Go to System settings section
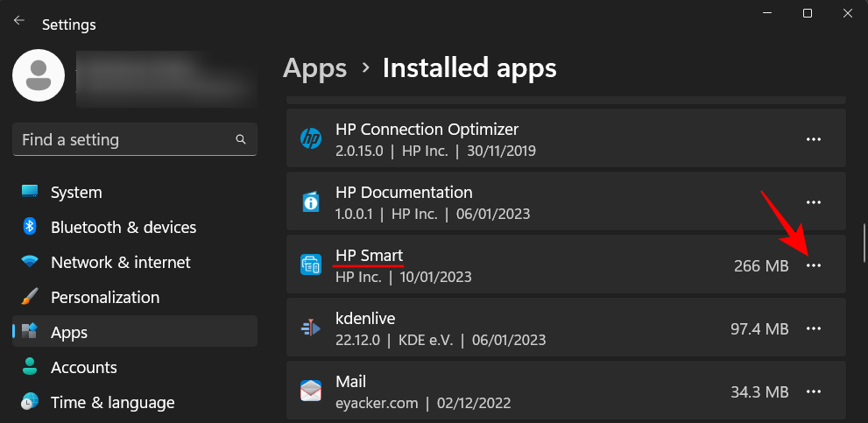 (76, 192)
